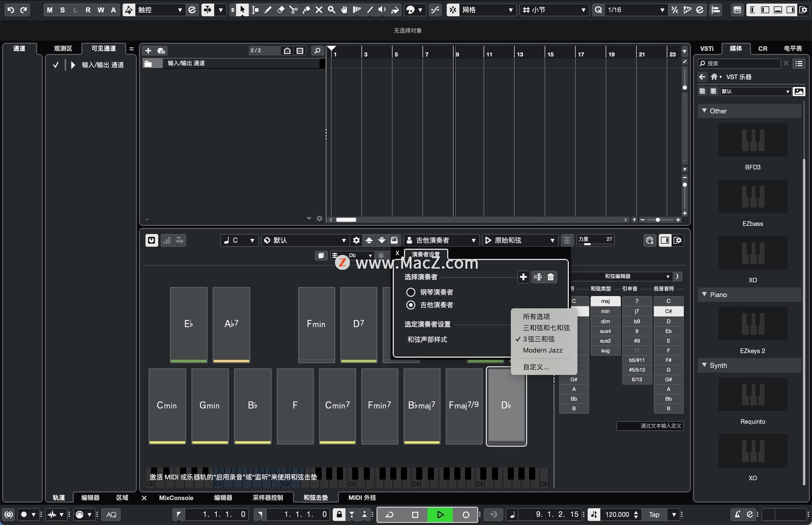Open the MixConsole lower zone tab

pos(176,498)
